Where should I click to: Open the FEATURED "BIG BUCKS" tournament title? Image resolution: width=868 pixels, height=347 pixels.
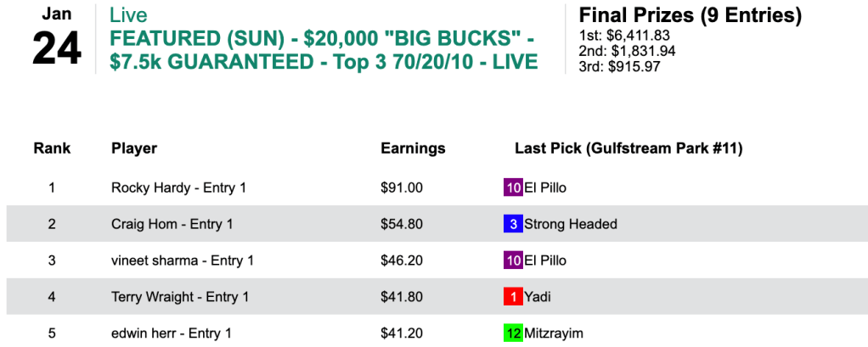point(324,51)
